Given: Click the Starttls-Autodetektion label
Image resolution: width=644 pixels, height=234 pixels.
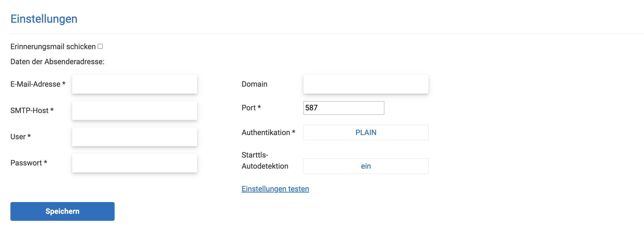Looking at the screenshot, I should point(265,160).
